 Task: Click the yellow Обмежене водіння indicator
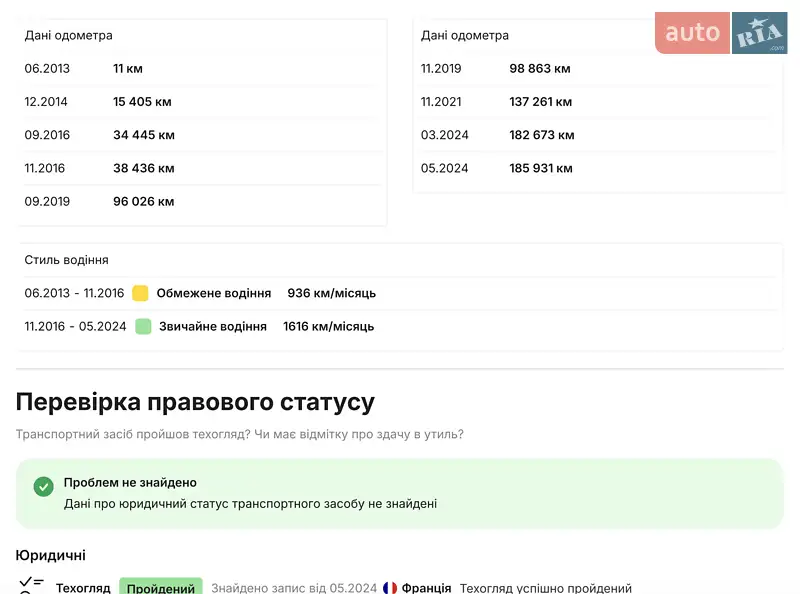(140, 293)
